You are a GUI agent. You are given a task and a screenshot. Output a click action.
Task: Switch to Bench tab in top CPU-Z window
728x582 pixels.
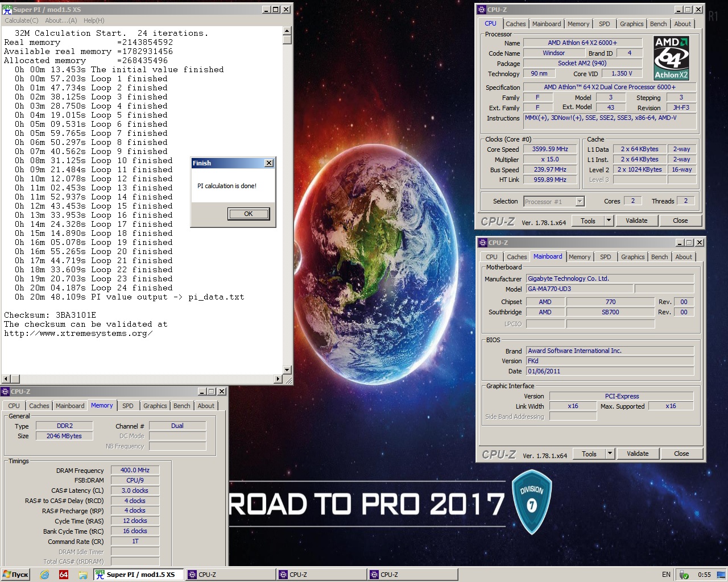click(659, 24)
